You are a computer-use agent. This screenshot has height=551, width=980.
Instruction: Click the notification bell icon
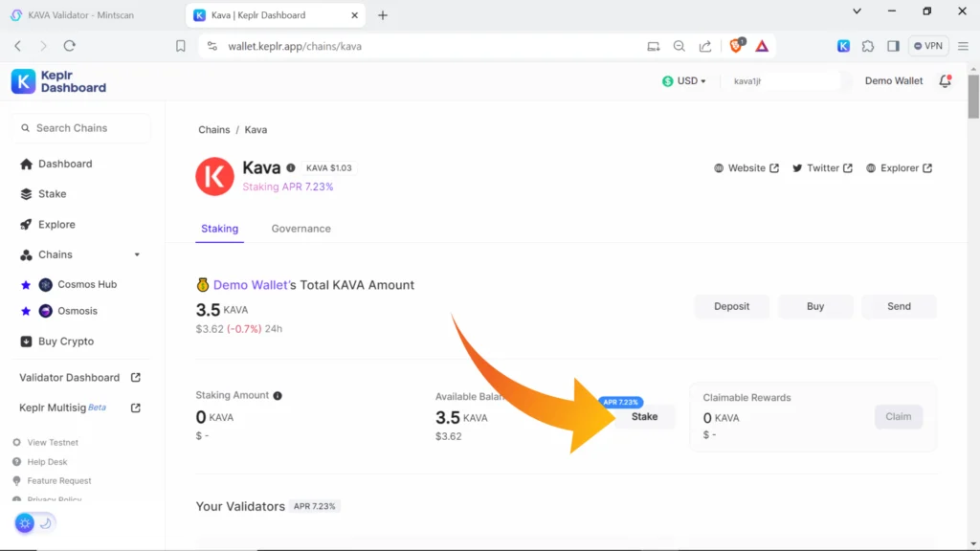(945, 81)
